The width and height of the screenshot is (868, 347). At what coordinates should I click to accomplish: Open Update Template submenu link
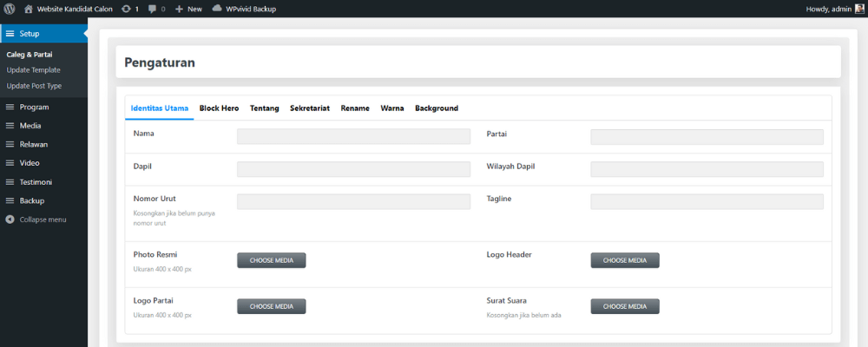click(33, 69)
